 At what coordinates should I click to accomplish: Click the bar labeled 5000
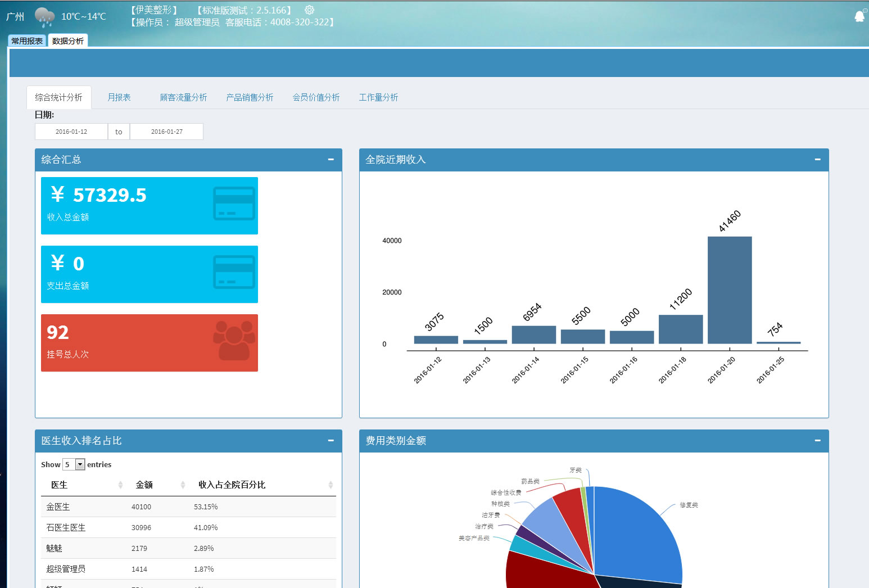click(632, 337)
